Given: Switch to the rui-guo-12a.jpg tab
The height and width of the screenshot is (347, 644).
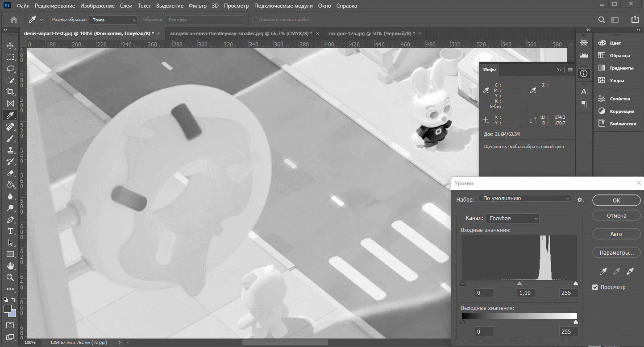Looking at the screenshot, I should [372, 33].
